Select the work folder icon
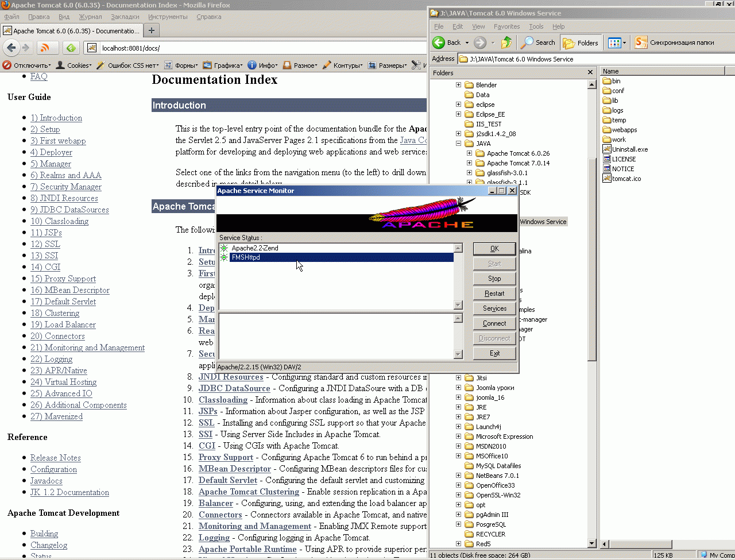This screenshot has width=735, height=560. (607, 140)
